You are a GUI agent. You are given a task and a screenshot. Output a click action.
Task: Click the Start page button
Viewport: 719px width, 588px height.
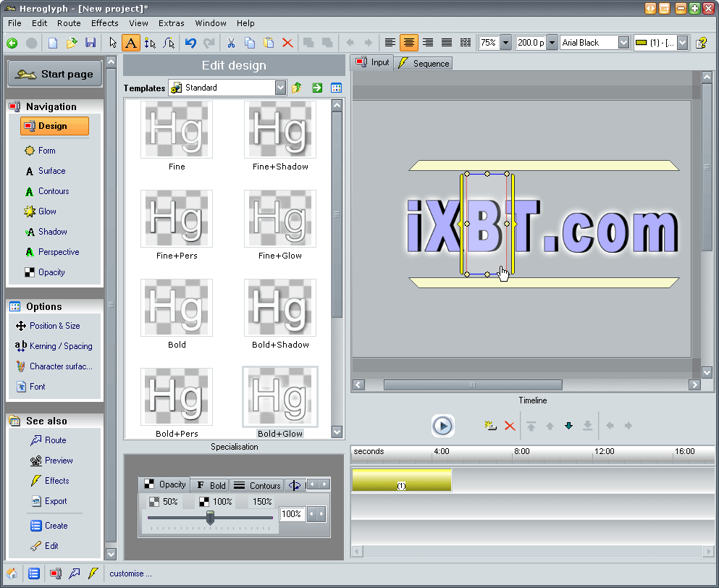[x=54, y=74]
